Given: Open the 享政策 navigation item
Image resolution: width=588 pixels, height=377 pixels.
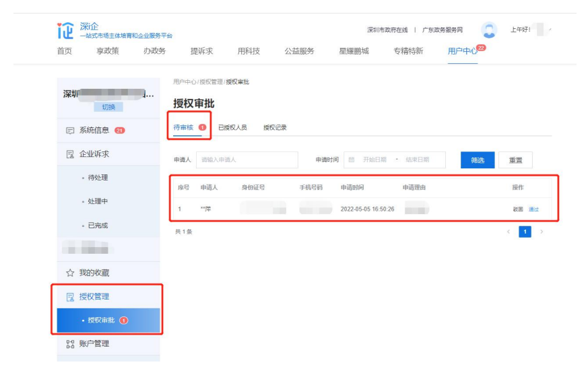Looking at the screenshot, I should pyautogui.click(x=108, y=51).
